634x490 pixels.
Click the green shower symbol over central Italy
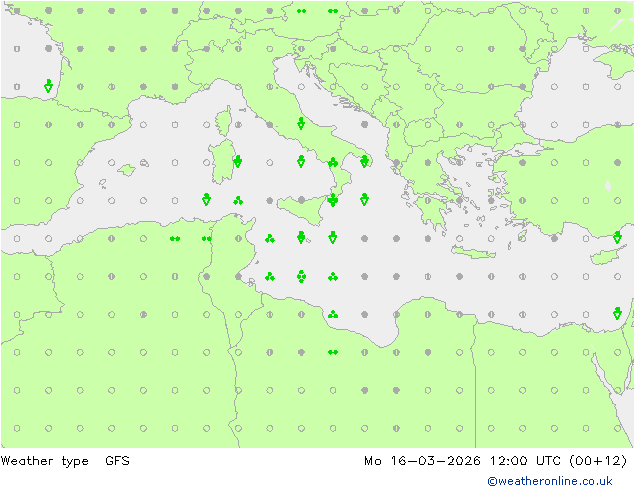click(x=301, y=123)
